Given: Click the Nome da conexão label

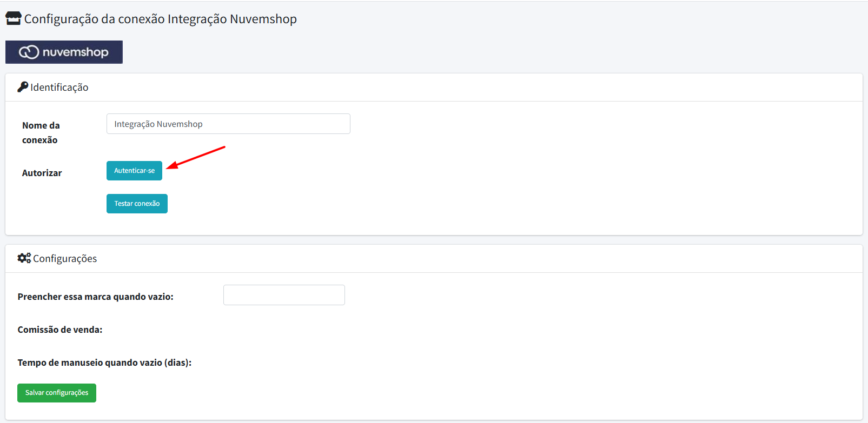Looking at the screenshot, I should [41, 132].
